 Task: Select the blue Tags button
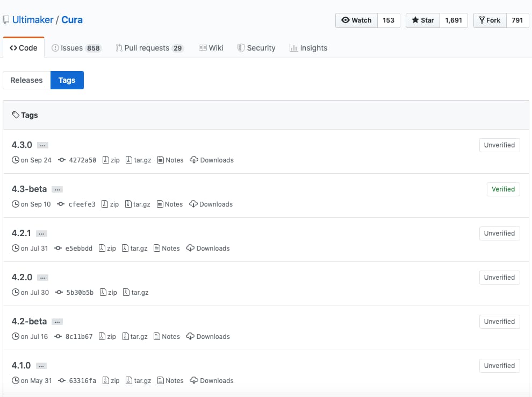click(x=67, y=80)
